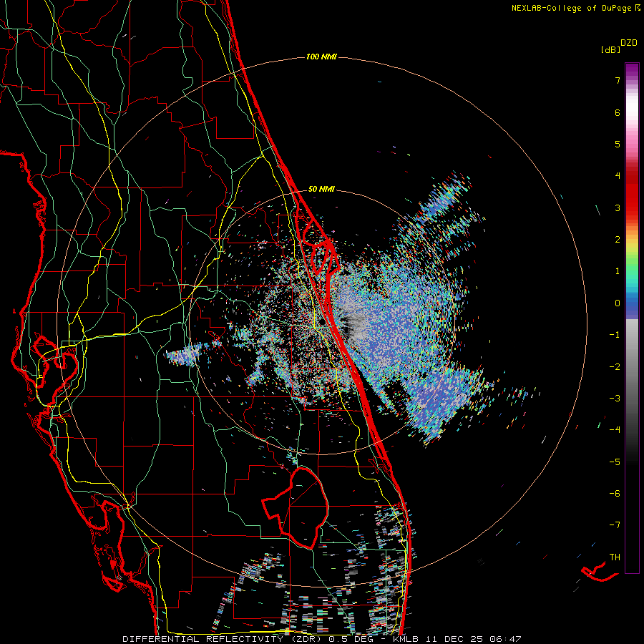Click the KMLB 11 DEC 25 06:47 timestamp
Viewport: 644px width, 644px height.
(x=457, y=639)
